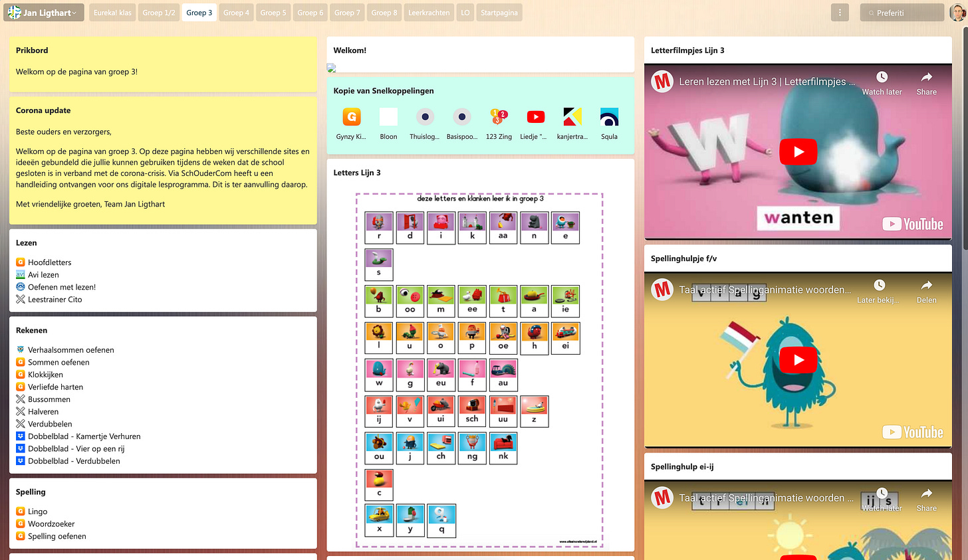
Task: Switch to the Eureka! klas tab
Action: pyautogui.click(x=112, y=13)
